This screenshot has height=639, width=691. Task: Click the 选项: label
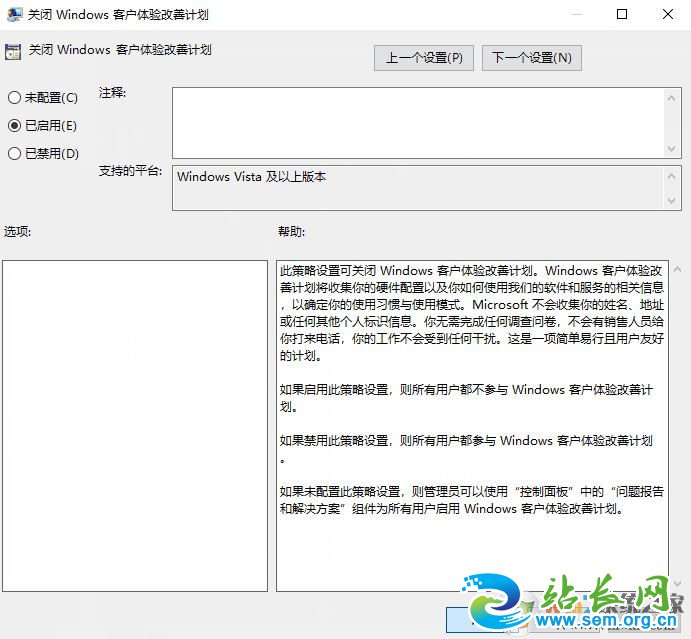[18, 231]
